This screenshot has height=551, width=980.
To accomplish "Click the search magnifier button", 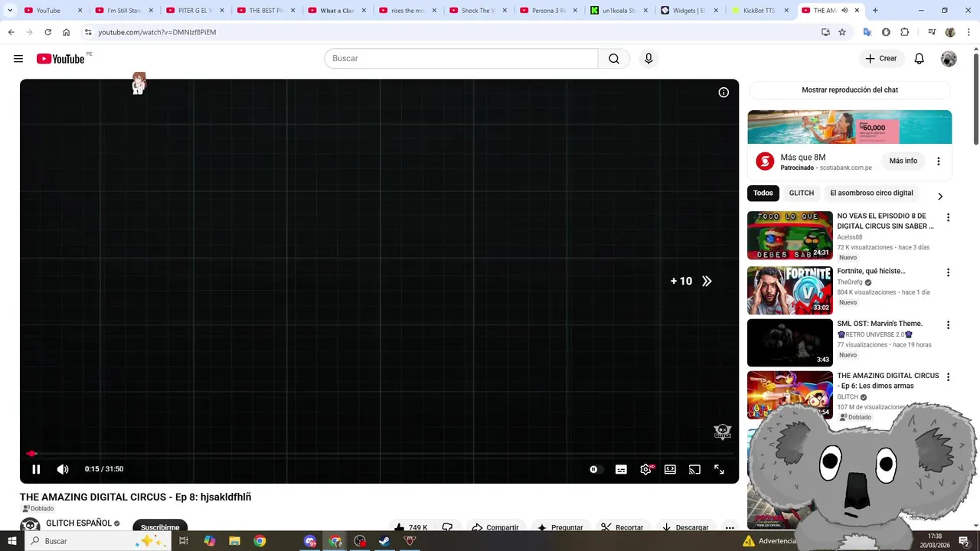I will point(614,59).
